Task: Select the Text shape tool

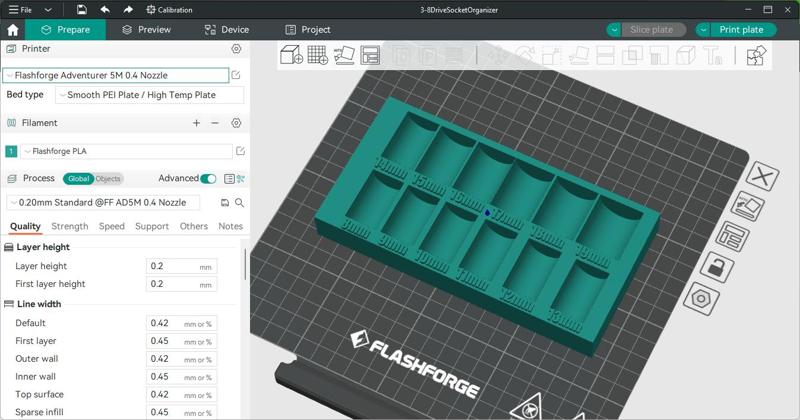Action: [x=712, y=55]
